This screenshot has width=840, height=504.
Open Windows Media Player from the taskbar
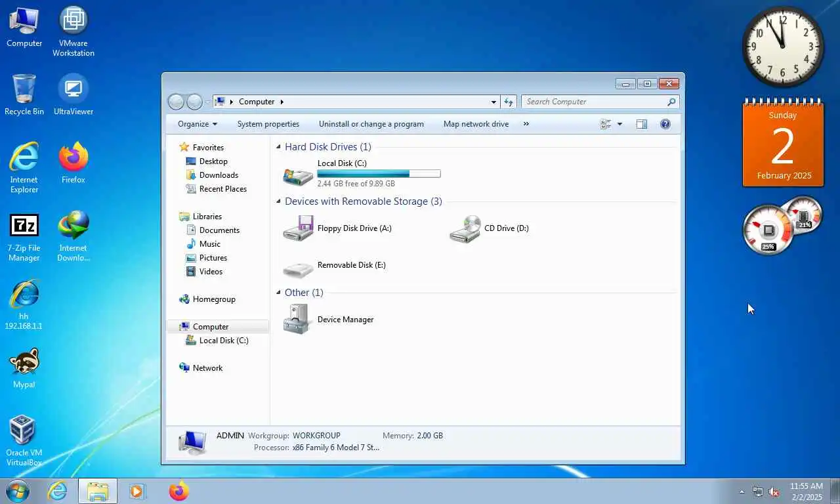(x=137, y=491)
